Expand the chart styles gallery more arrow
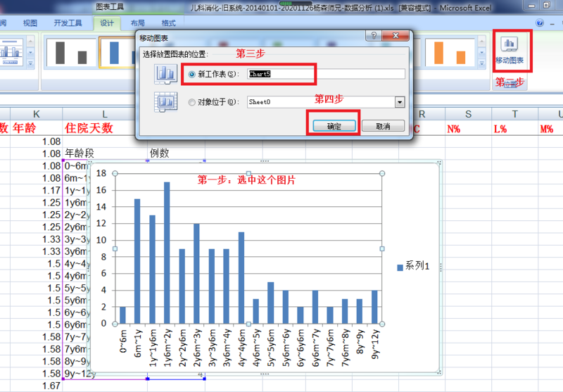The width and height of the screenshot is (563, 392). click(481, 63)
